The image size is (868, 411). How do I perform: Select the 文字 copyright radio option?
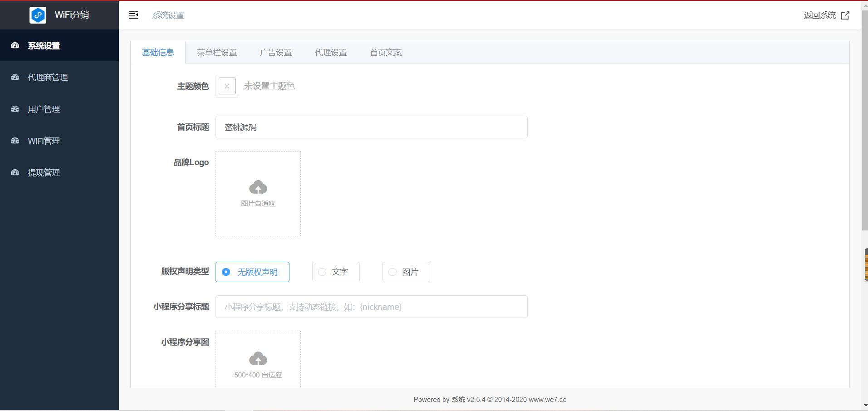point(322,272)
